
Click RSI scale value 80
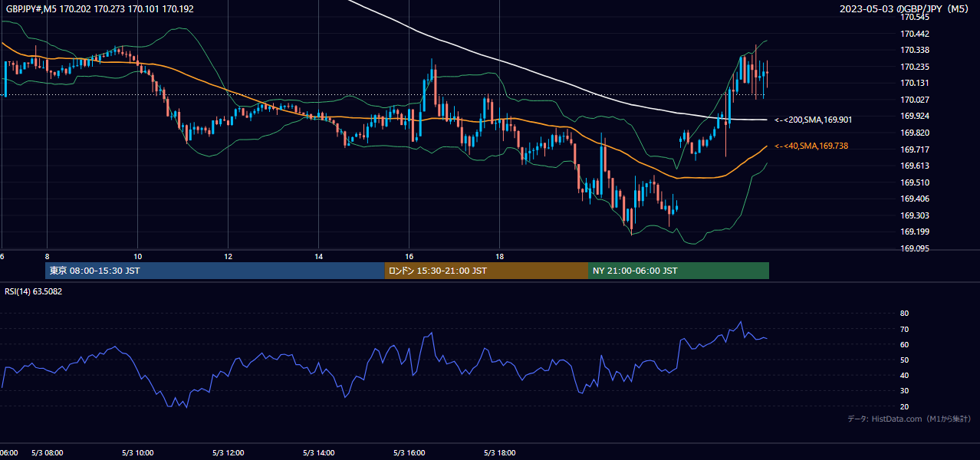tap(905, 314)
